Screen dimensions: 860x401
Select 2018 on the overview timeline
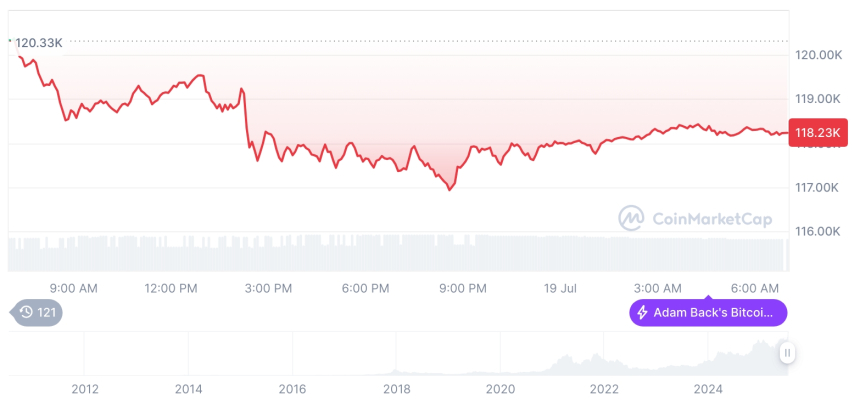tap(397, 389)
